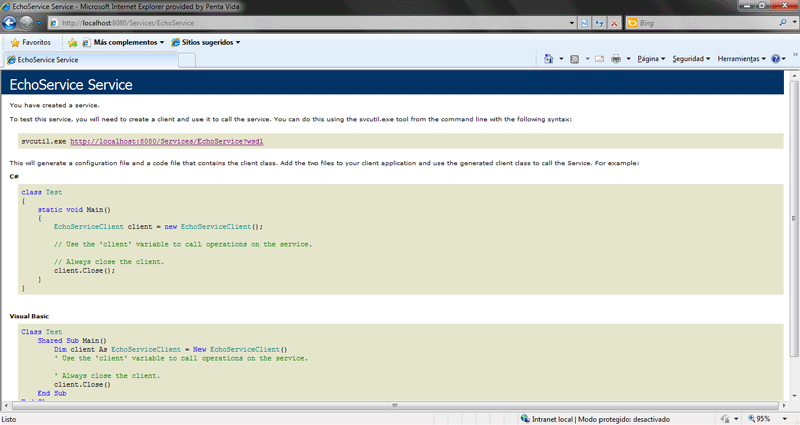Open the Seguridad menu
Viewport: 800px width, 425px height.
[691, 59]
